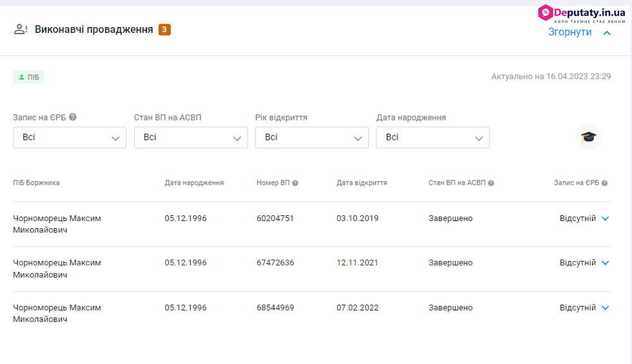Viewport: 632px width, 364px height.
Task: Click the help icon beside Запис на ЄРБ column header
Action: coord(605,183)
